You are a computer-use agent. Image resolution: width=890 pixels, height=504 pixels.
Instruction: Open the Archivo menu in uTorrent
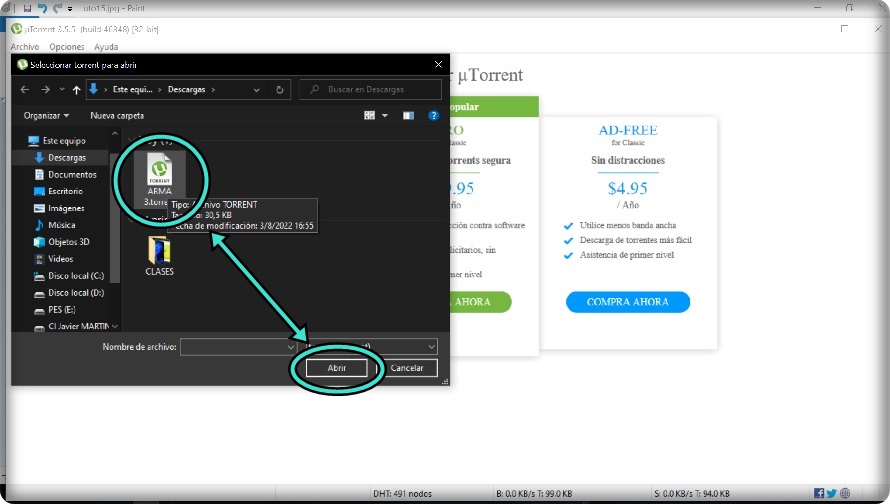(x=25, y=47)
